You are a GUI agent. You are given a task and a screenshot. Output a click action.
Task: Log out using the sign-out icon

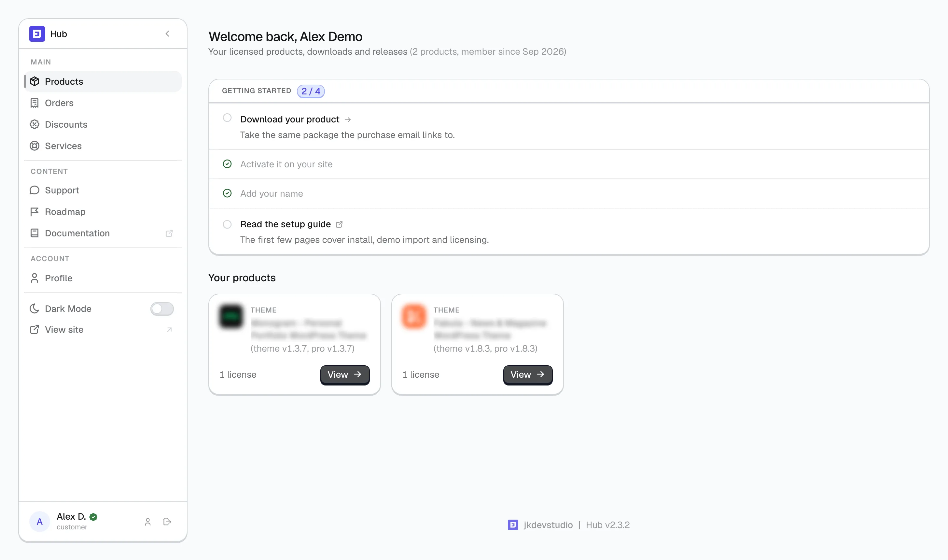(167, 522)
